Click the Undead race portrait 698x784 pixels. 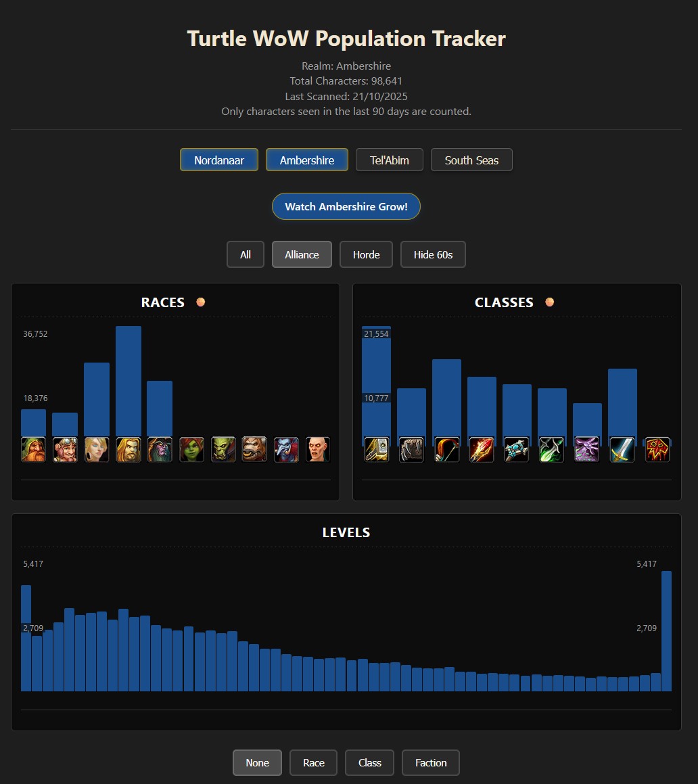[317, 449]
